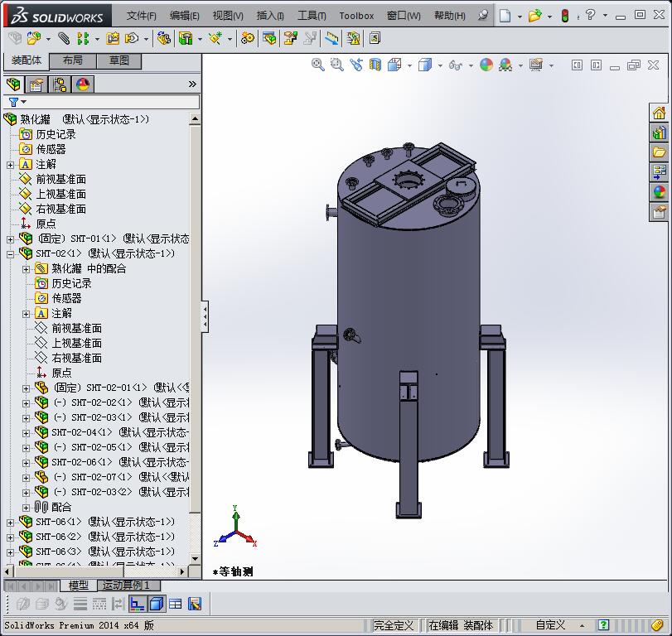Open the Display Style dropdown arrow
The image size is (672, 636).
coord(440,65)
